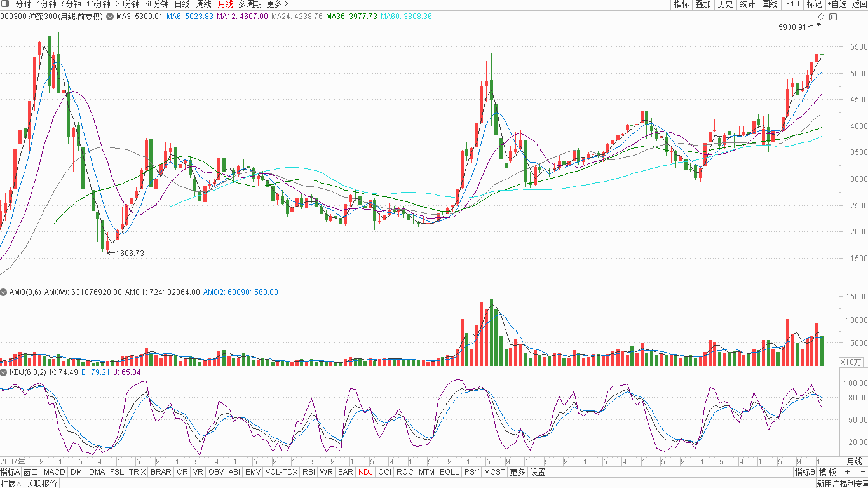Select 30分钟 period
The width and height of the screenshot is (868, 488).
127,4
